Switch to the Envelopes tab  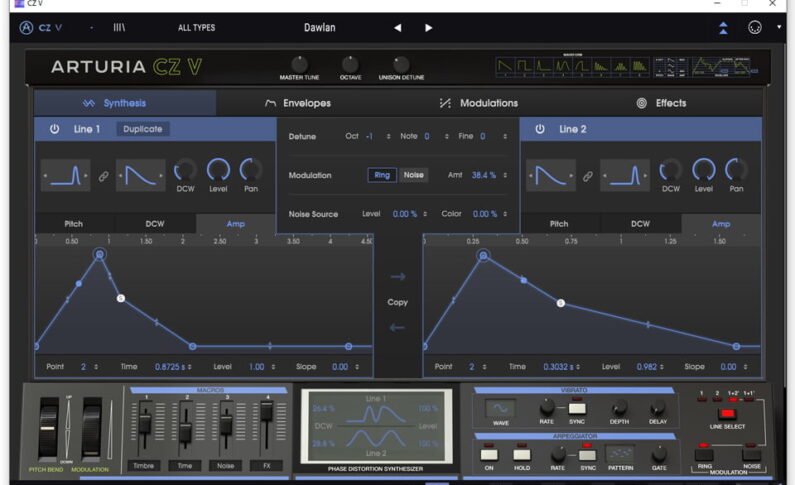298,103
